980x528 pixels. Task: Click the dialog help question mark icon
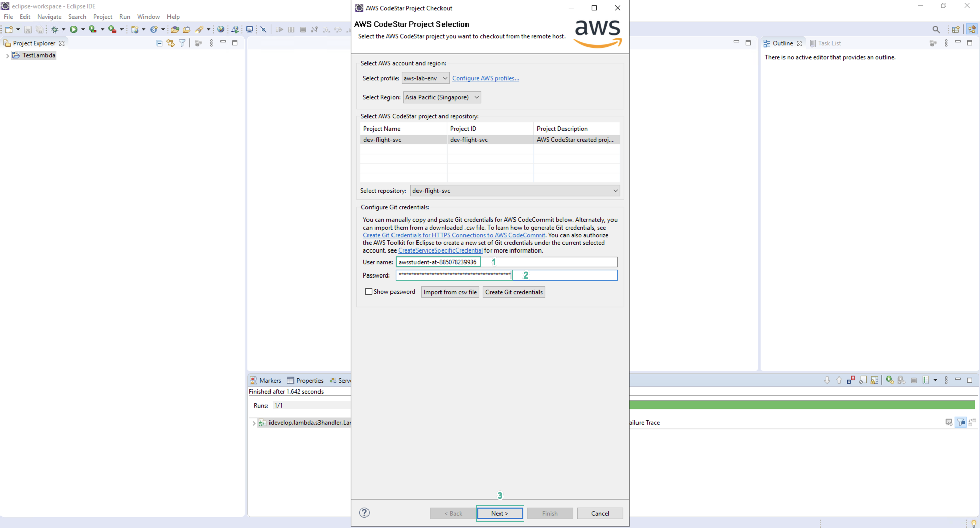point(364,513)
